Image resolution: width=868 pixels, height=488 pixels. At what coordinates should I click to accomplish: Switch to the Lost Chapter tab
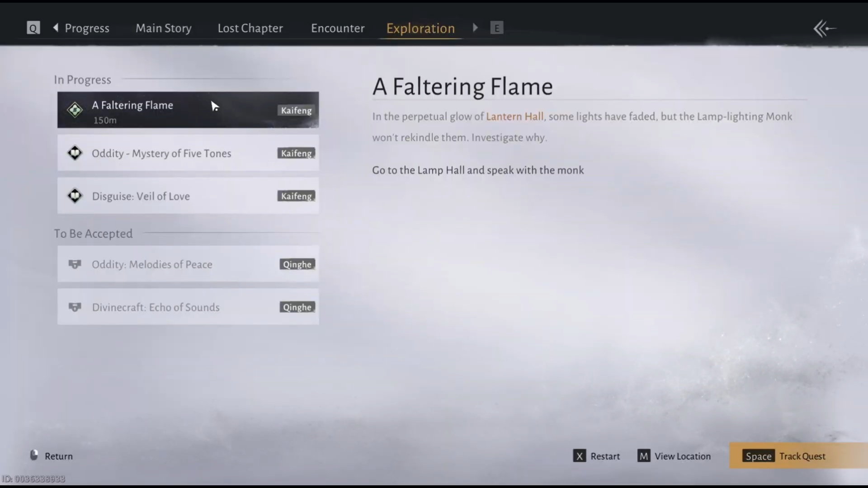point(250,28)
